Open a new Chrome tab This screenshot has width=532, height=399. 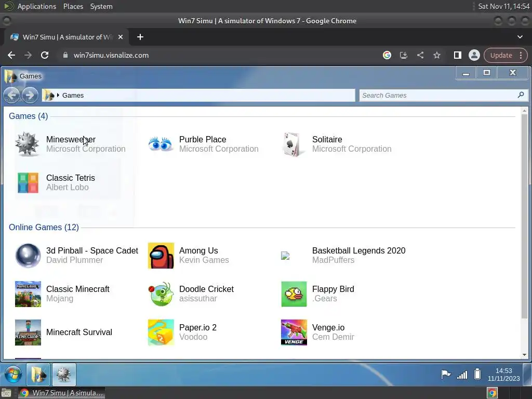click(x=140, y=37)
